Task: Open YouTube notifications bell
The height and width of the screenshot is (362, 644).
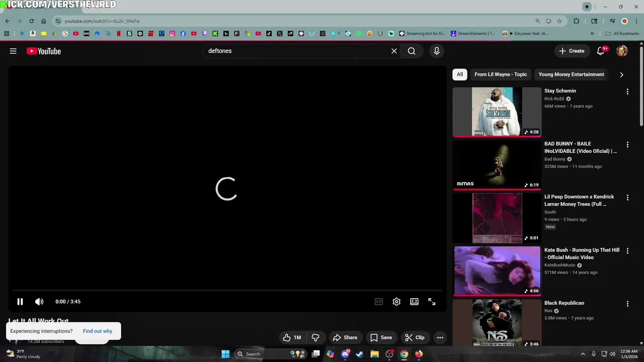Action: pyautogui.click(x=600, y=51)
